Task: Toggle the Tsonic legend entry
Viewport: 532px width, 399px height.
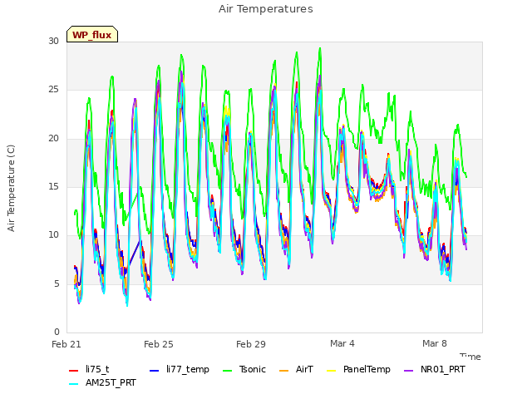Action: click(x=244, y=369)
